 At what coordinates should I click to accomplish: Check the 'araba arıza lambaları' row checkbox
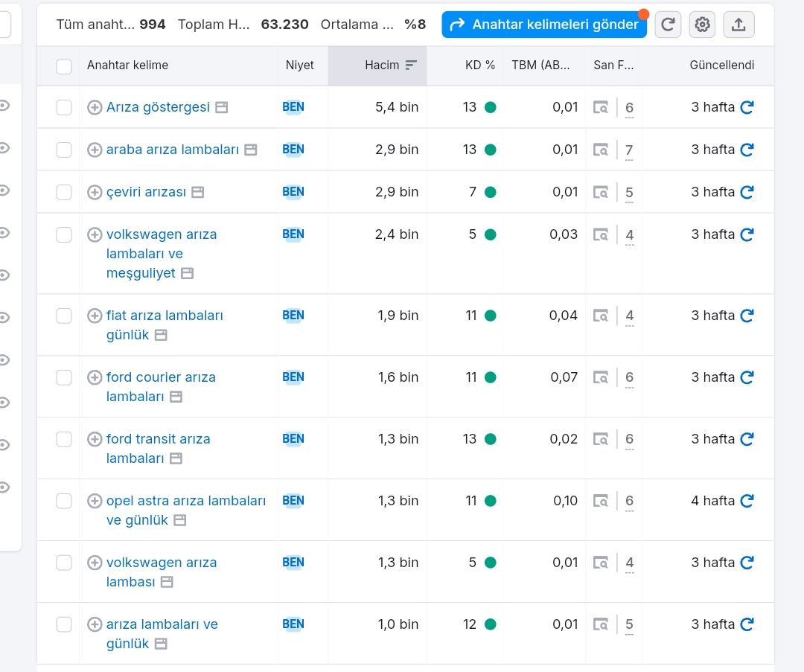[x=63, y=150]
